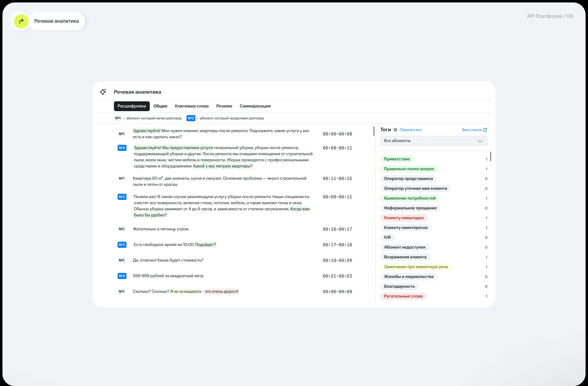Toggle the Приветствие tag filter
Screen dimensions: 588x386
coord(397,159)
